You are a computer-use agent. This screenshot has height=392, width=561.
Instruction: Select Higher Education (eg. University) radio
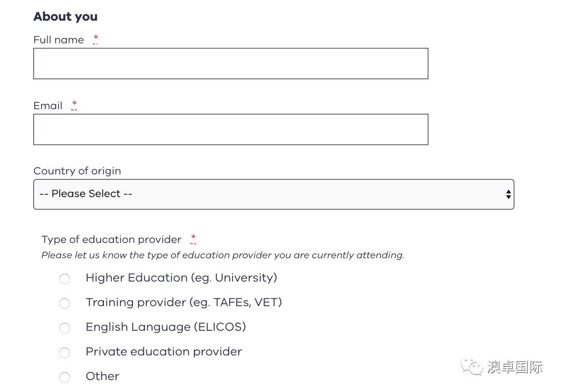click(65, 279)
